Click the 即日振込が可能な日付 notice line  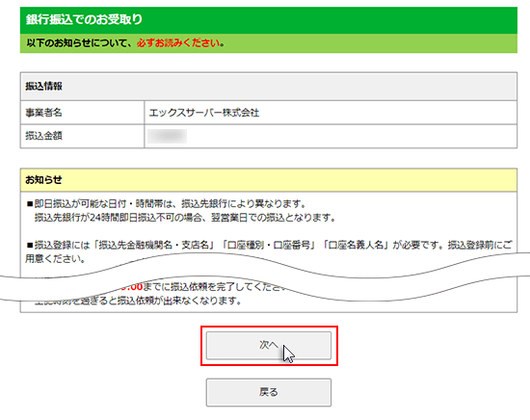(167, 204)
